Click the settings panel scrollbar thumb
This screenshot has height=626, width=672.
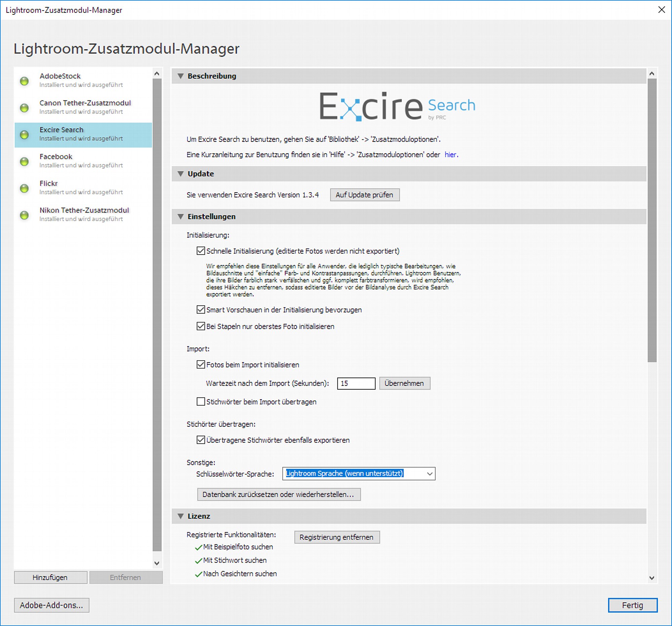(x=652, y=220)
